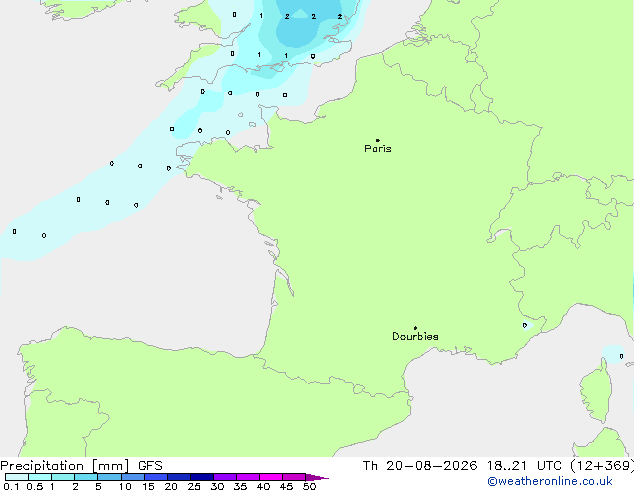
Task: Open the weatheronline.co.uk copyright link
Action: coord(550,481)
